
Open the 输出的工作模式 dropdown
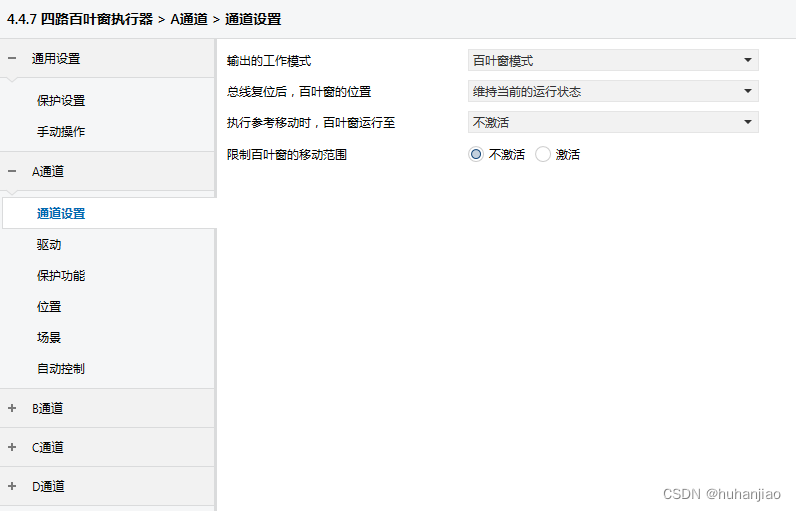tap(612, 61)
